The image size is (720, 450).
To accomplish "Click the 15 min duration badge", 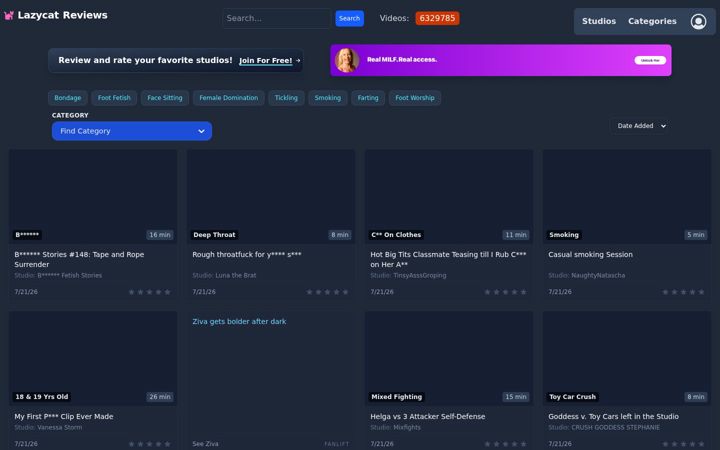I will tap(516, 397).
